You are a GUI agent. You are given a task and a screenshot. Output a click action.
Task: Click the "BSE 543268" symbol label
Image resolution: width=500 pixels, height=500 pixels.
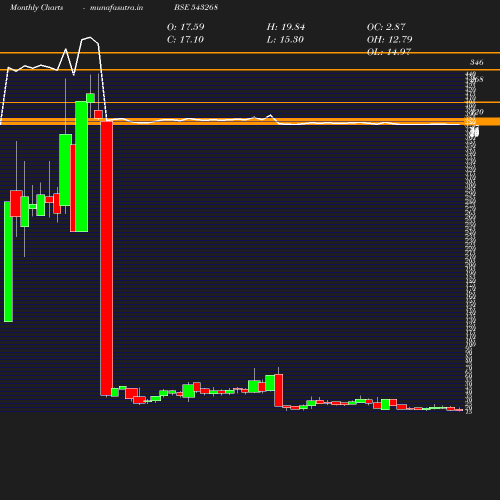tap(196, 7)
